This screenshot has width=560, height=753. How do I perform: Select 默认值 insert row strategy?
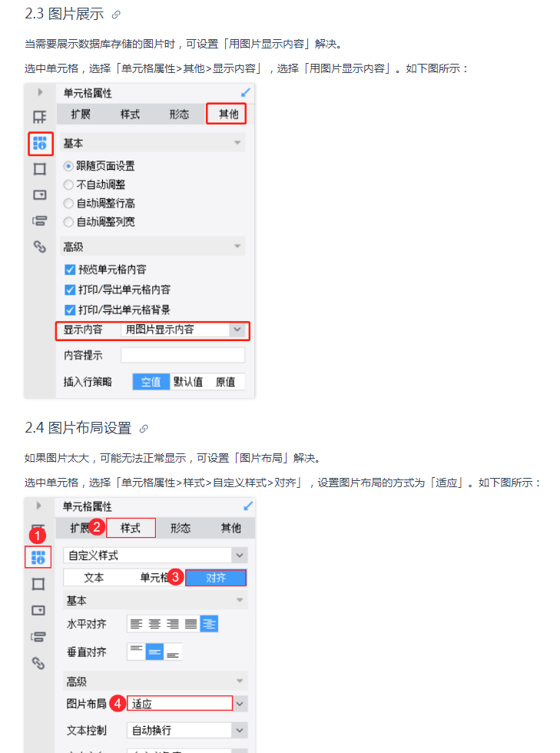click(x=188, y=382)
